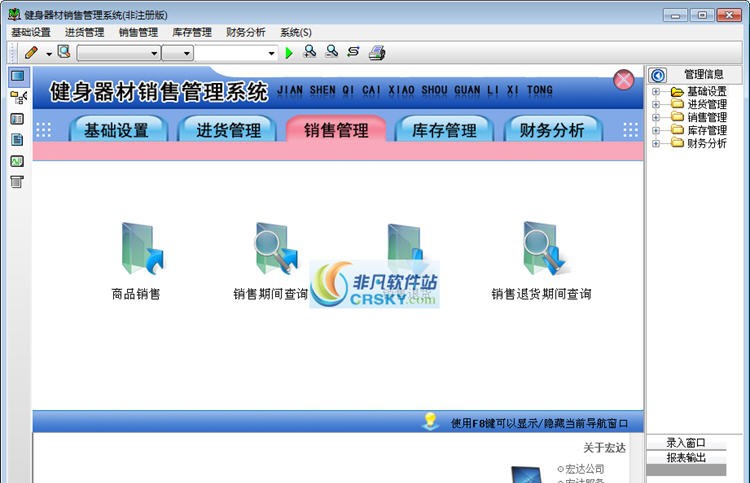Image resolution: width=750 pixels, height=483 pixels.
Task: Click the first binoculars search icon
Action: coord(310,52)
